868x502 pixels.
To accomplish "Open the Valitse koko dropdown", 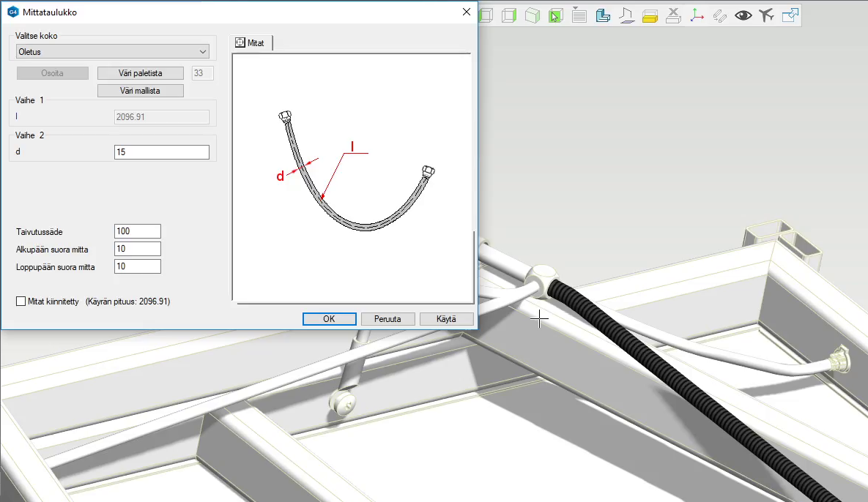I will 113,51.
